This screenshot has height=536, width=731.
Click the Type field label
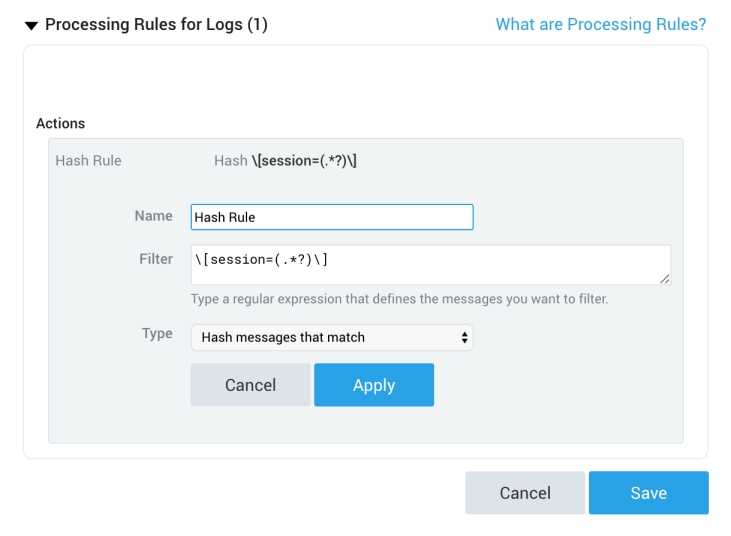point(157,334)
